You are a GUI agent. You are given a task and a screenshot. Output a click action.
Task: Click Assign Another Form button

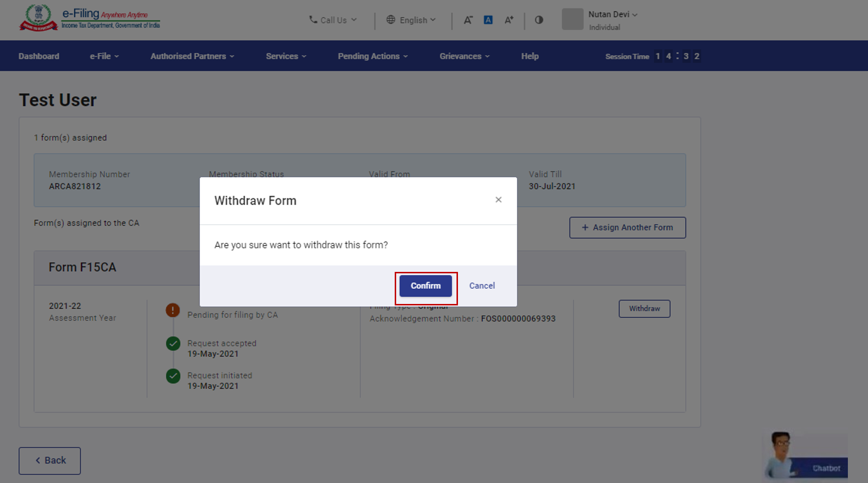point(627,227)
